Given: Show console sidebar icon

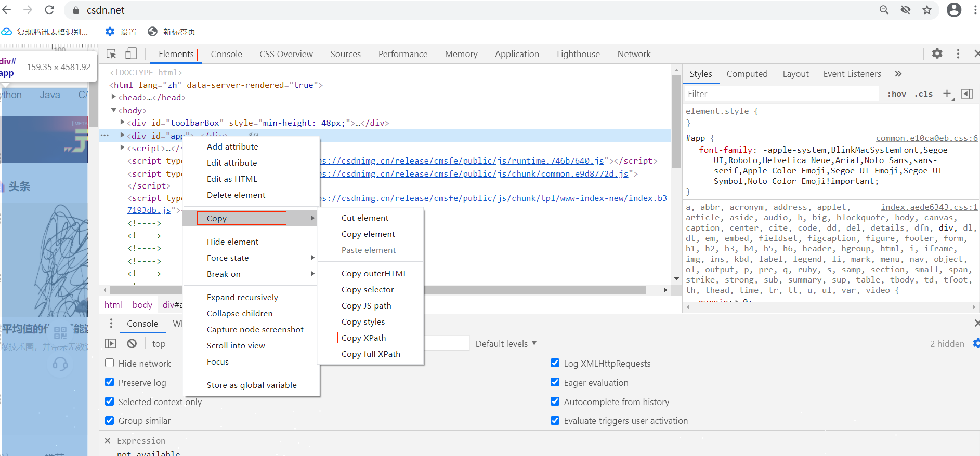Looking at the screenshot, I should point(110,343).
